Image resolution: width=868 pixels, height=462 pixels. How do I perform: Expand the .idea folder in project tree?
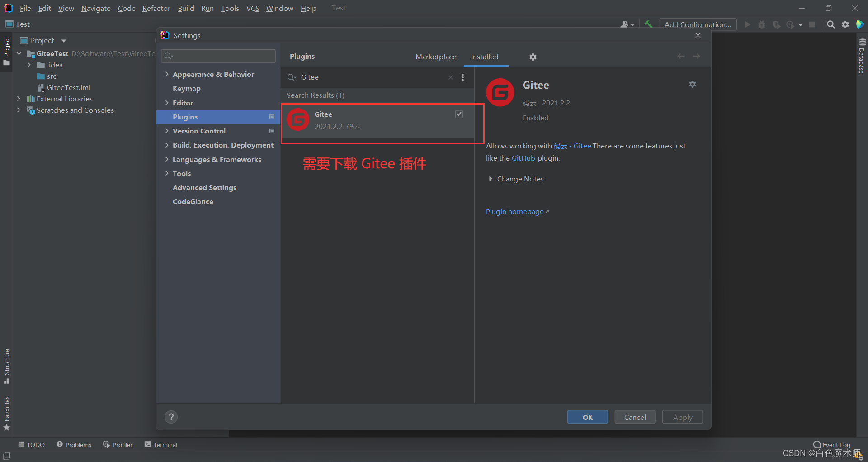(x=29, y=65)
